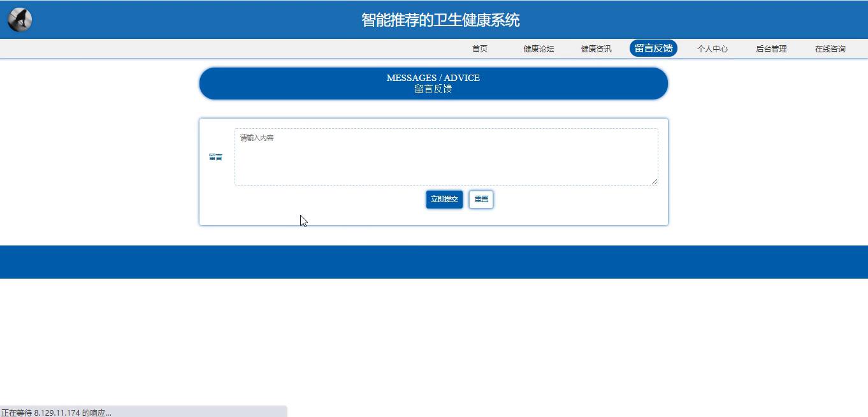The image size is (868, 417).
Task: Open 在线咨询 online consultation
Action: tap(830, 49)
